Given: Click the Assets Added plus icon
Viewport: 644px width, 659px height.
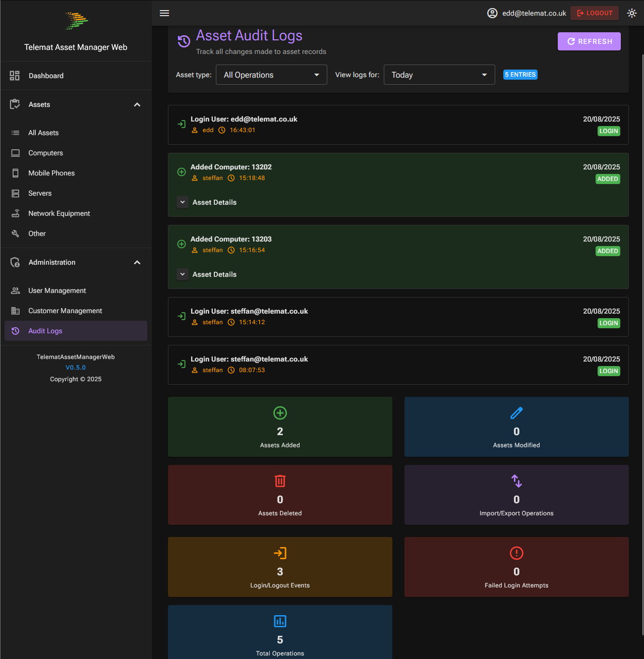Looking at the screenshot, I should click(280, 413).
